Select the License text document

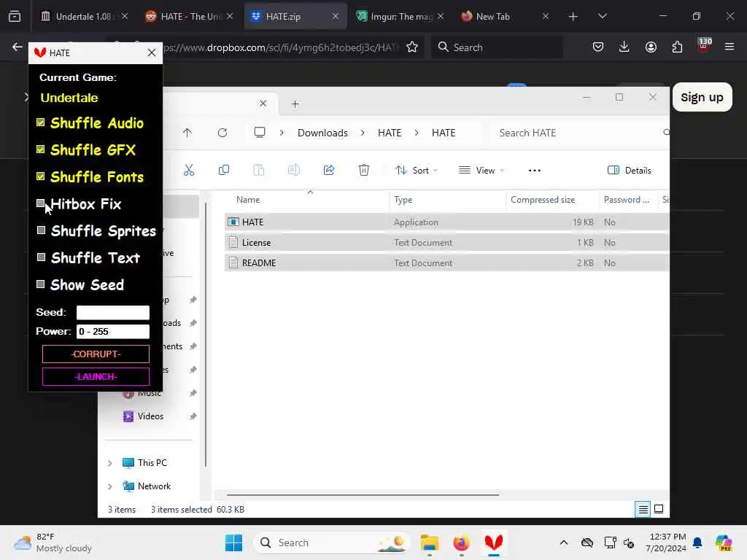pos(447,242)
